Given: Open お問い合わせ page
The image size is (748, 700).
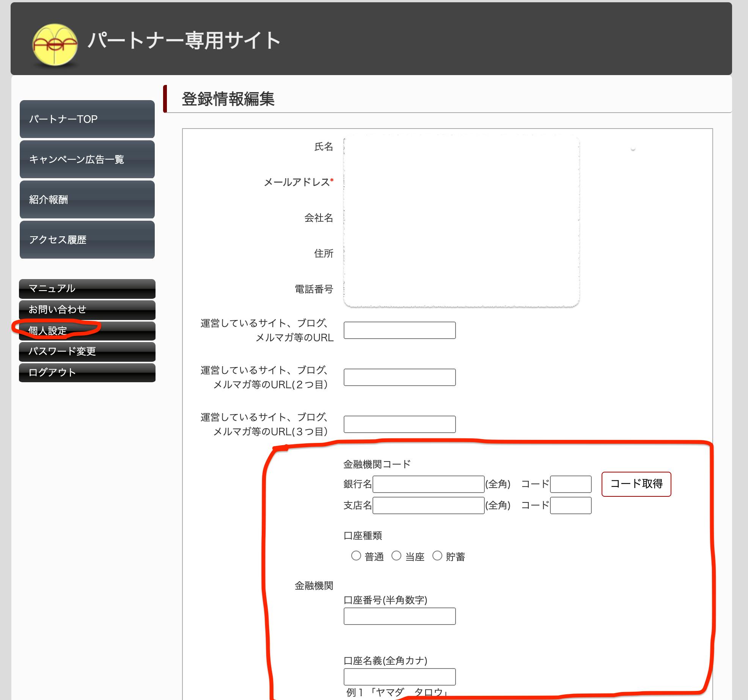Looking at the screenshot, I should (x=87, y=310).
